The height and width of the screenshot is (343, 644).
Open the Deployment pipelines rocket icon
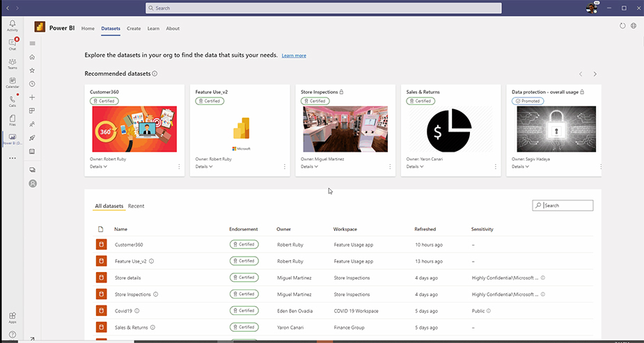click(33, 138)
